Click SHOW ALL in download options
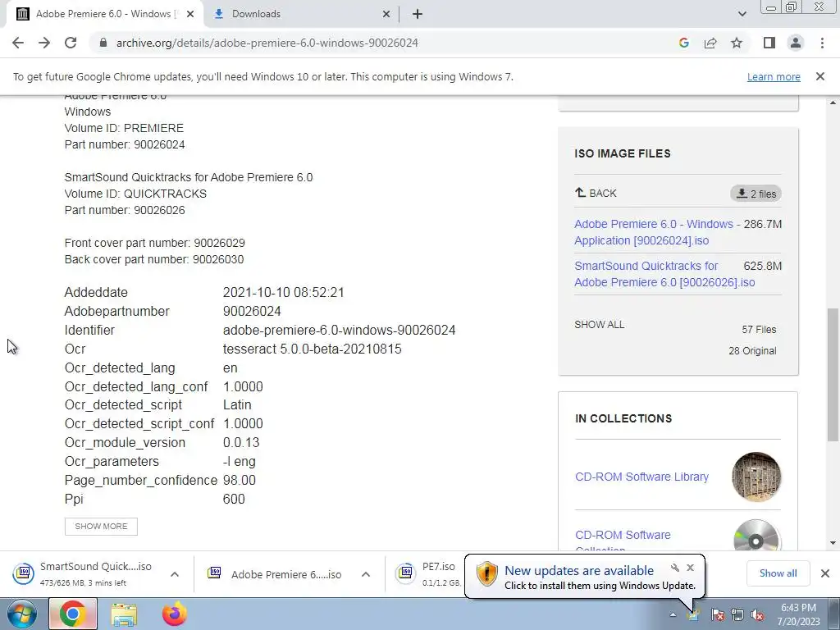840x630 pixels. point(599,325)
